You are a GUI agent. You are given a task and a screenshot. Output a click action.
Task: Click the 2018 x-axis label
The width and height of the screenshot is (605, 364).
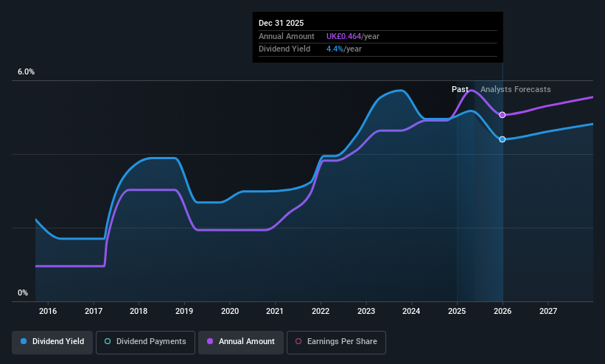139,311
